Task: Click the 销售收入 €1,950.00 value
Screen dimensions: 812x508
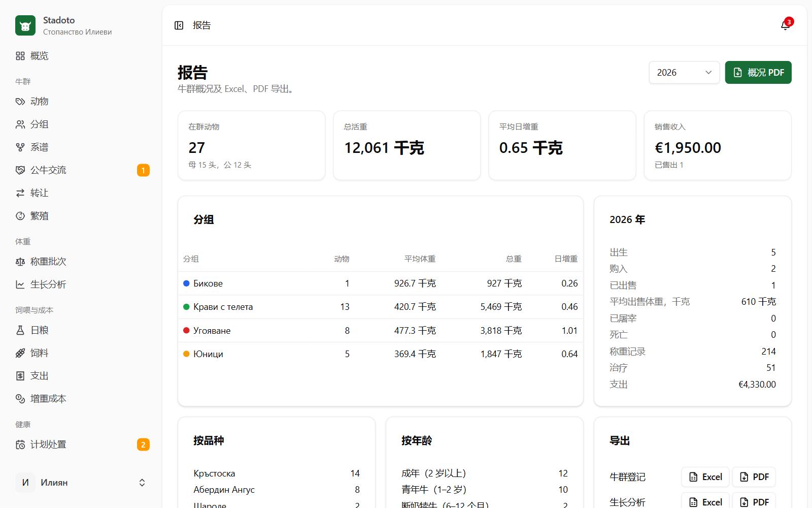Action: click(x=688, y=148)
